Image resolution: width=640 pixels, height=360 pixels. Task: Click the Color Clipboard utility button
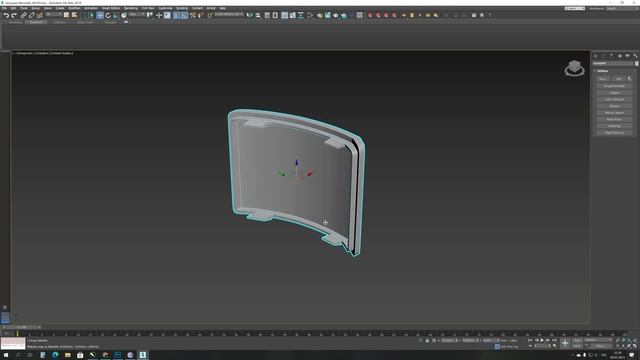click(x=614, y=99)
